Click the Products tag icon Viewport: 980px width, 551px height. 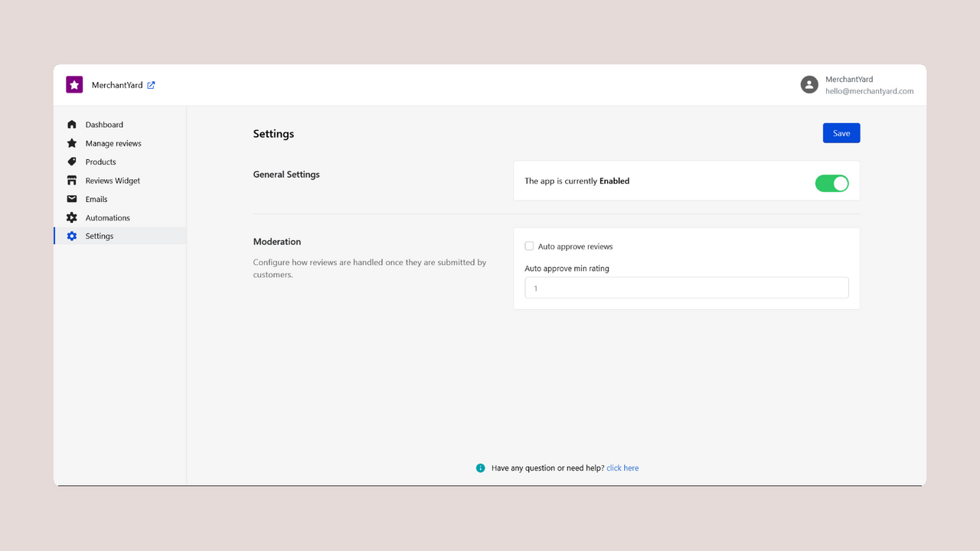72,161
